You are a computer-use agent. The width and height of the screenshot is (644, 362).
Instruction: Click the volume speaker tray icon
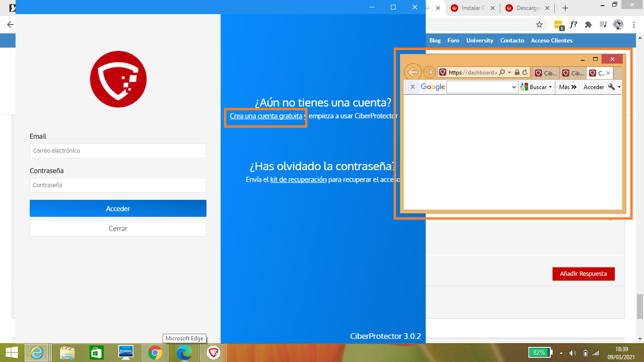(573, 353)
